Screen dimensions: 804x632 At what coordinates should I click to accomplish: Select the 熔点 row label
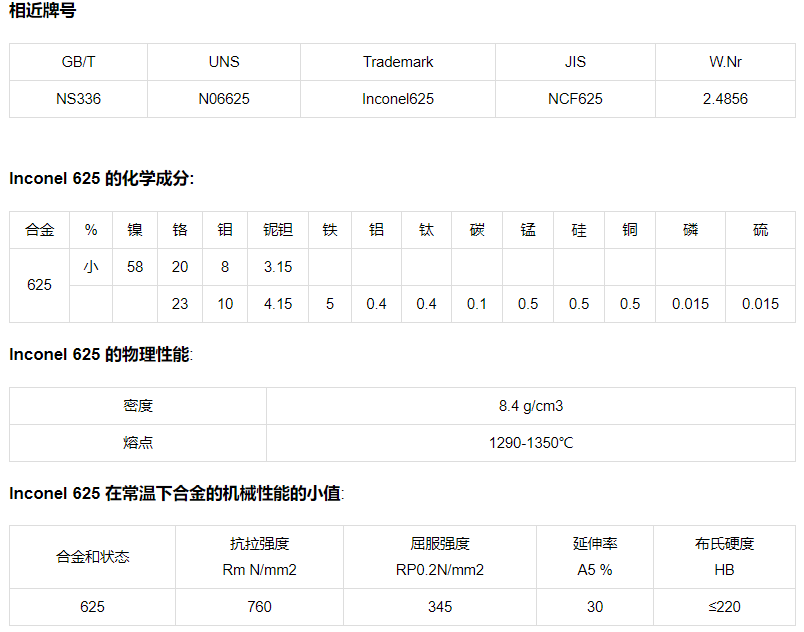click(138, 443)
